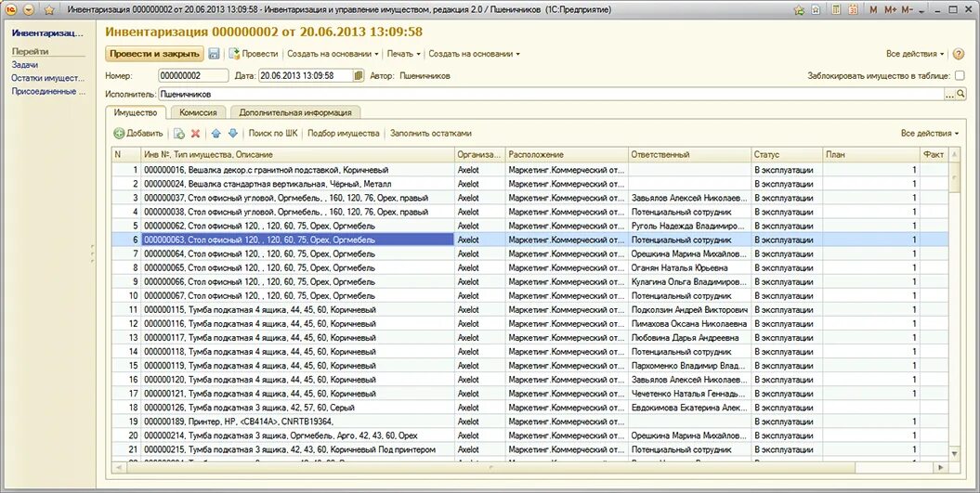Click the table's vertical scrollbar down arrow
The height and width of the screenshot is (493, 980).
(x=954, y=454)
